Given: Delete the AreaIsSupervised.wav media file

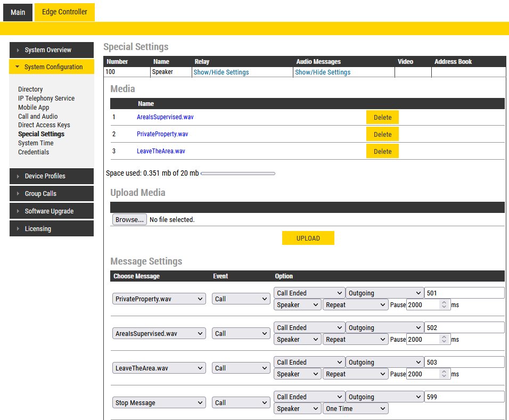Looking at the screenshot, I should pos(382,118).
